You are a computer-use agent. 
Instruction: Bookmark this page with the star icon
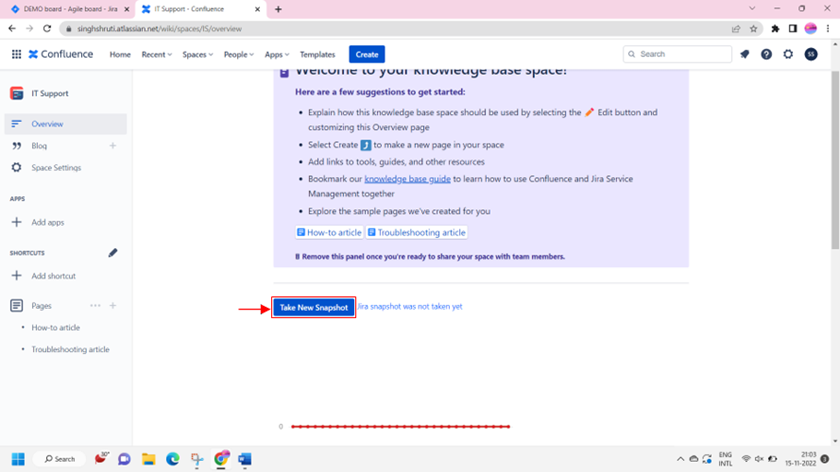point(754,29)
